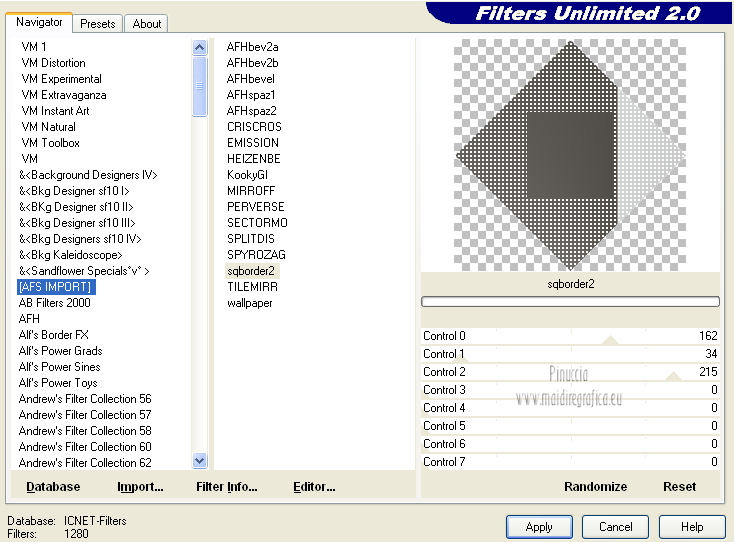Select &<Bkg Kaleidoscope> category
Viewport: 734px width, 542px height.
(x=70, y=255)
